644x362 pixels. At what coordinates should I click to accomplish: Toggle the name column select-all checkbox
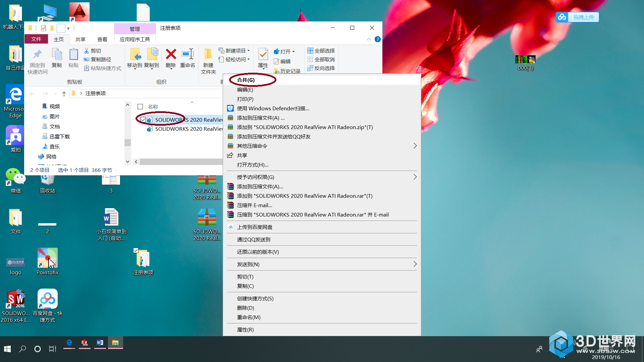click(140, 107)
